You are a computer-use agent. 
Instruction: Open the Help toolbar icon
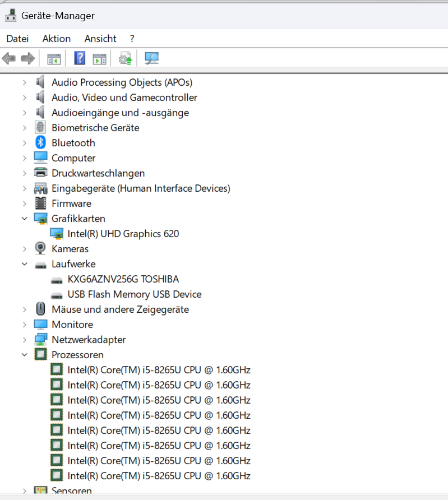point(80,58)
